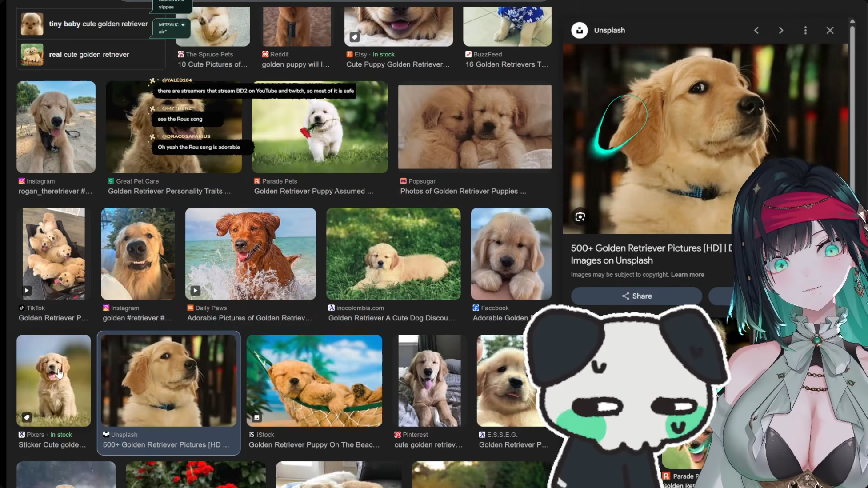Go to previous image in preview panel

click(756, 30)
